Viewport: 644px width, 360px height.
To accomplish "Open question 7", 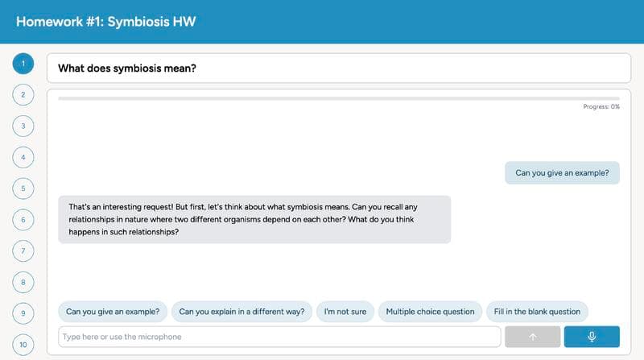I will pyautogui.click(x=23, y=251).
